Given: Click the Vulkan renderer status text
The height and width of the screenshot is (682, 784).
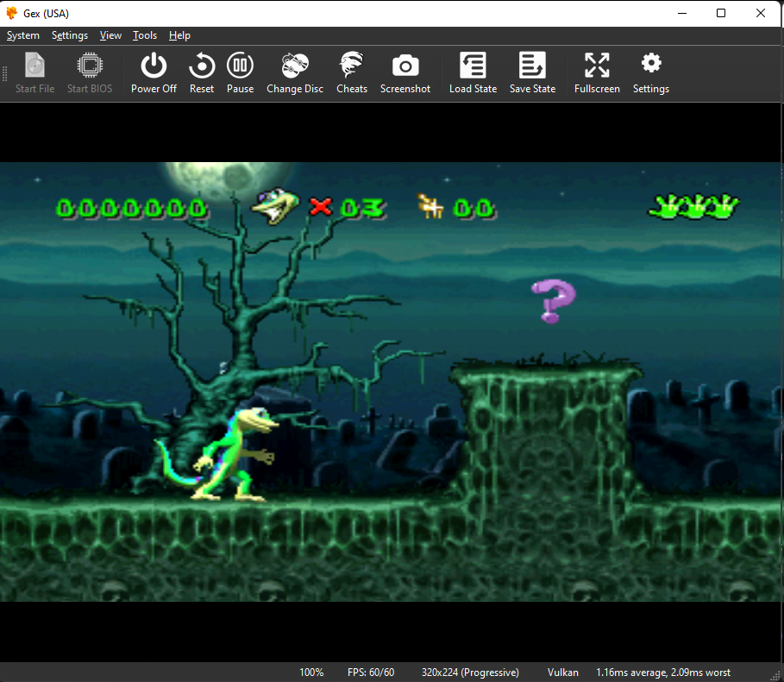Looking at the screenshot, I should point(562,673).
